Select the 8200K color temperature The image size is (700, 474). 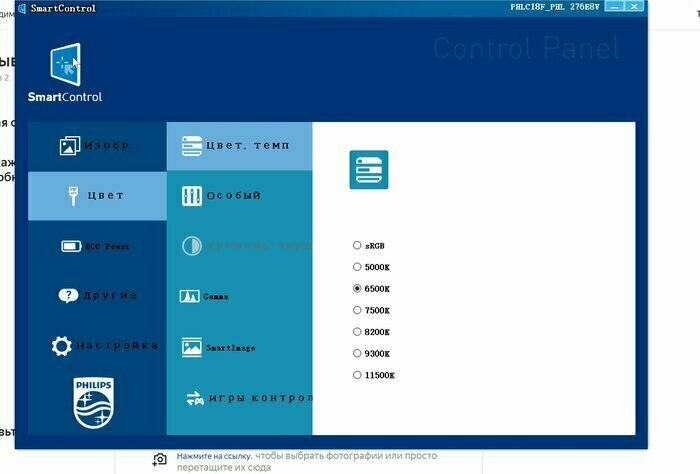[x=357, y=332]
